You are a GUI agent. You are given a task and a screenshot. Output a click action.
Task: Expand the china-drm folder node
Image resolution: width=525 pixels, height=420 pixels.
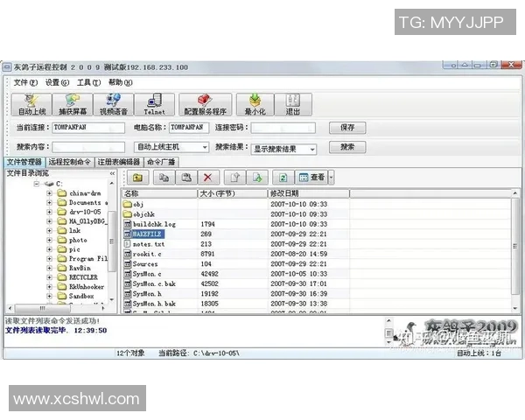49,193
